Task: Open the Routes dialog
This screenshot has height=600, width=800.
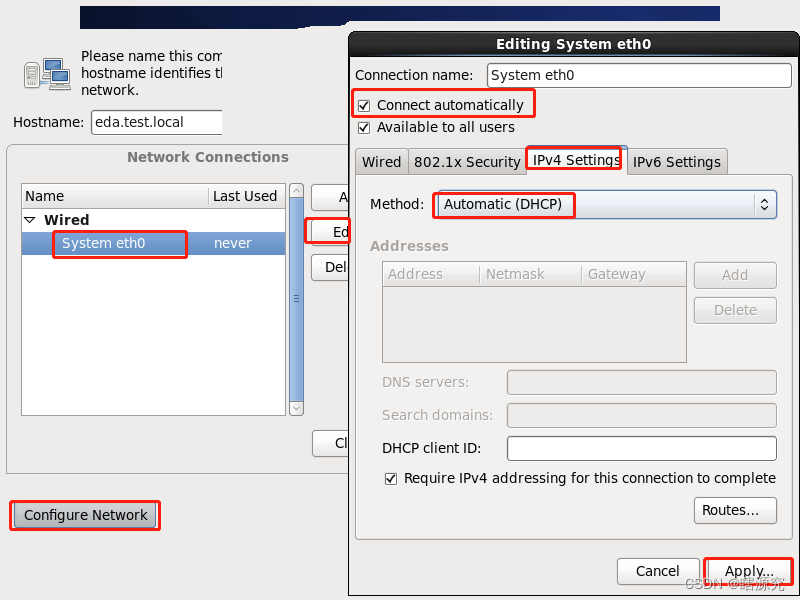Action: tap(735, 510)
